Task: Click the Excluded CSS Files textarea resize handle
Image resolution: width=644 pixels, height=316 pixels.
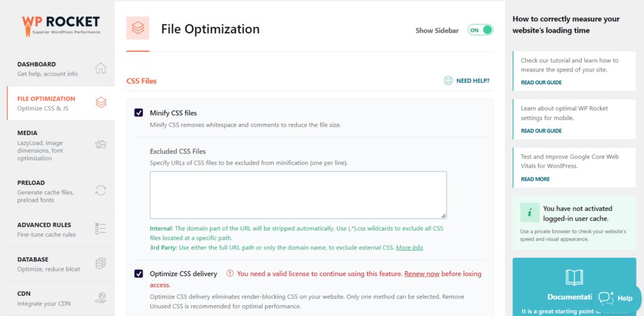Action: pos(444,216)
